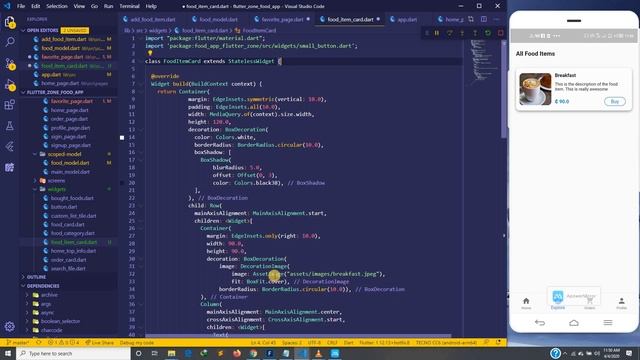Viewport: 640px width, 360px height.
Task: Open main_model.dart in scoped-model folder
Action: (x=70, y=172)
